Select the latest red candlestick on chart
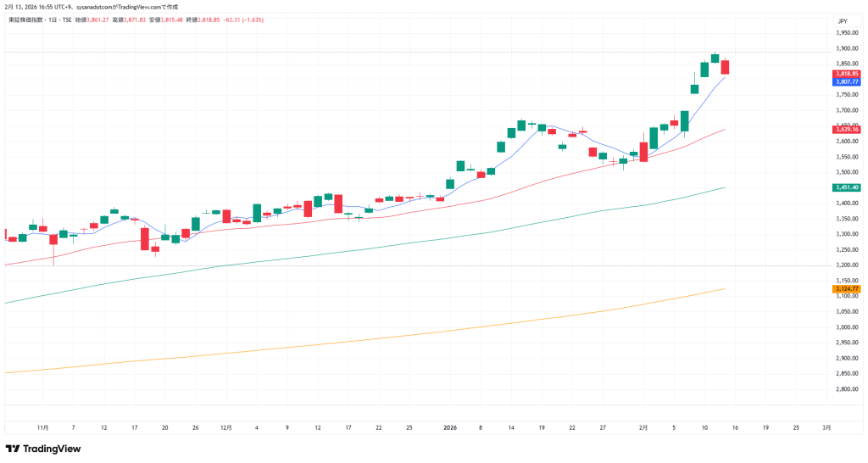The height and width of the screenshot is (463, 868). (x=726, y=67)
